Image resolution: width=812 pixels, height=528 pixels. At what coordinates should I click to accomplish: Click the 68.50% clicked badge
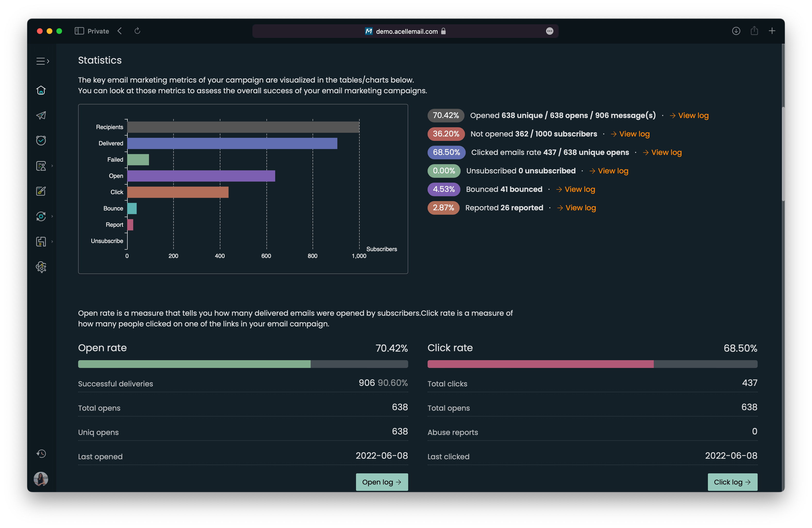446,152
